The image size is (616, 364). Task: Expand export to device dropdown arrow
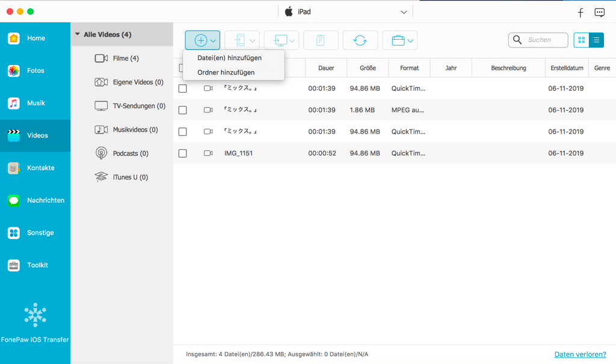point(253,40)
